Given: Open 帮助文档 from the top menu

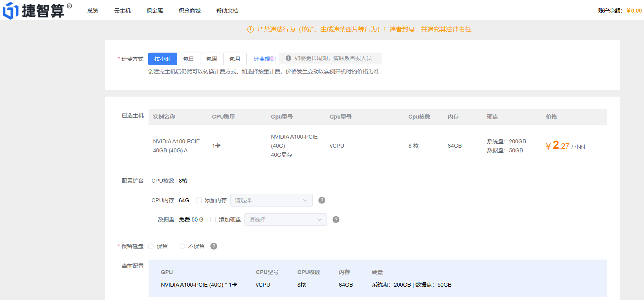Looking at the screenshot, I should click(x=227, y=11).
